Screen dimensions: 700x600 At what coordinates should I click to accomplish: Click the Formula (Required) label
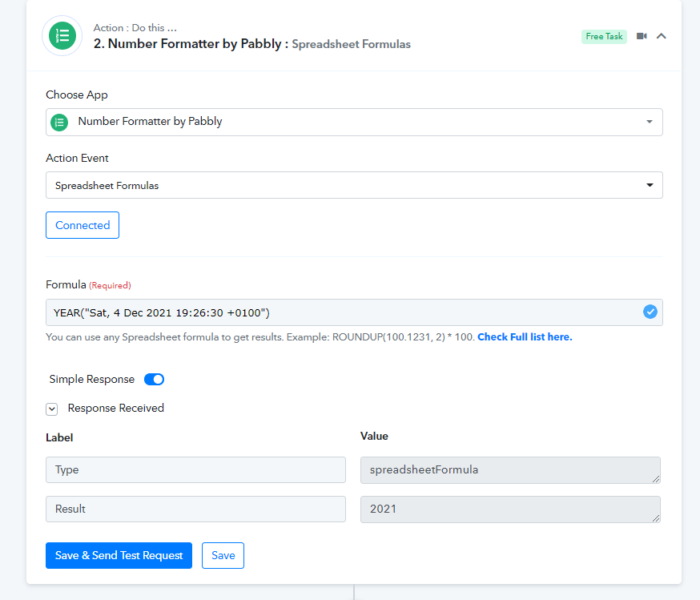click(x=88, y=285)
